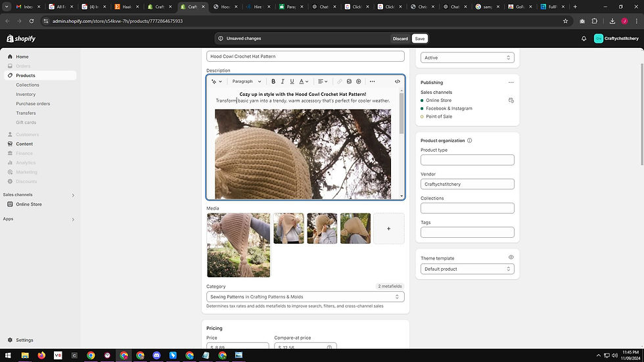Open the browser extensions puzzle icon
Viewport: 644px width, 362px height.
pos(594,21)
